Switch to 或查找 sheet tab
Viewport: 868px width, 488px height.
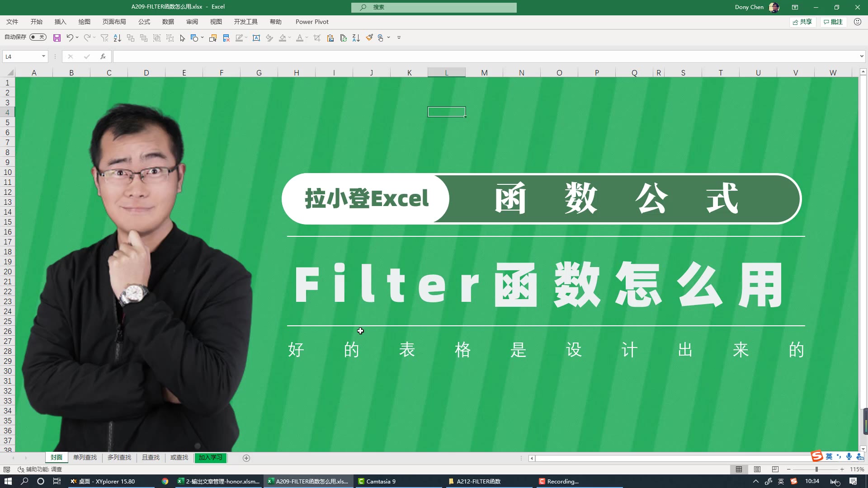tap(179, 458)
